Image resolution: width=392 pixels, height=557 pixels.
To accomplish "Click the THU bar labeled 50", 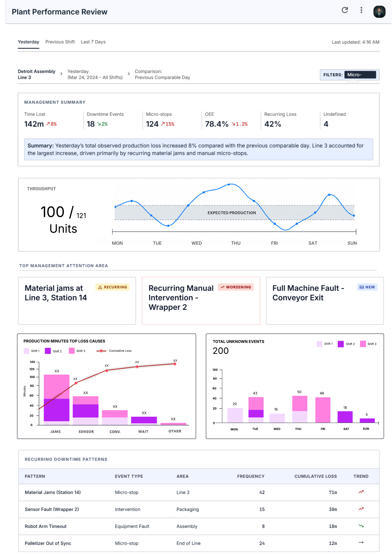I will (x=300, y=409).
